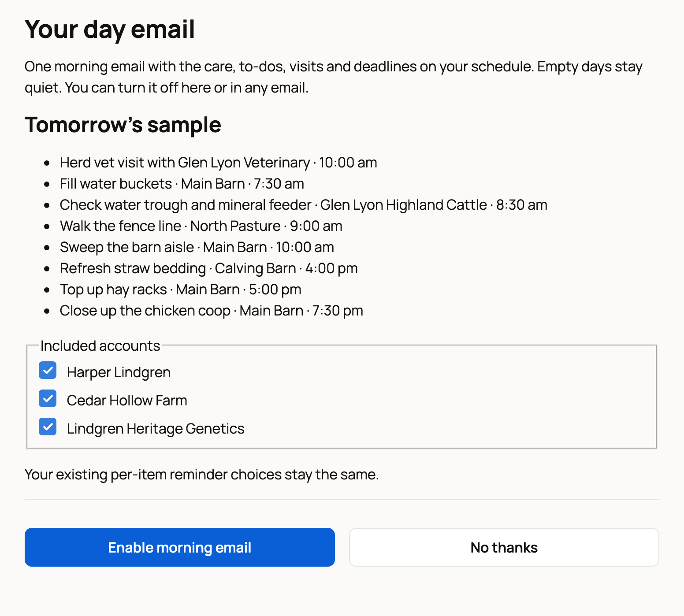684x616 pixels.
Task: Click Close up the chicken coop item
Action: click(212, 311)
